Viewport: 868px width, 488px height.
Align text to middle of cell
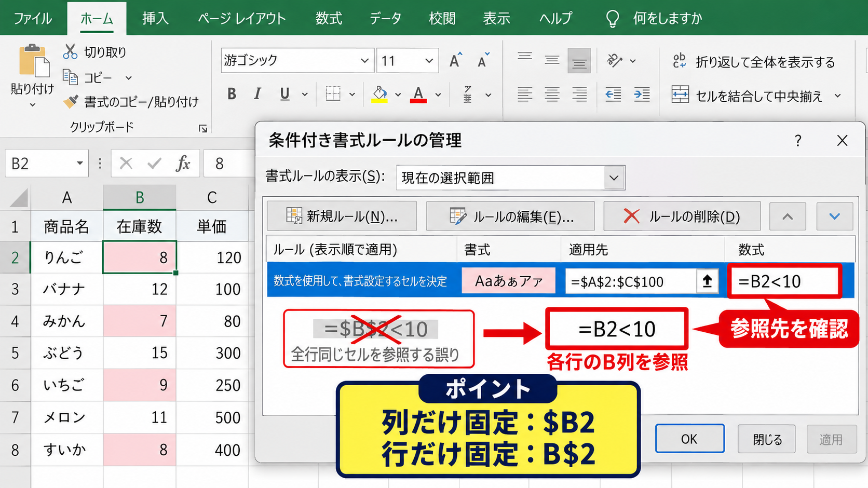[x=552, y=60]
